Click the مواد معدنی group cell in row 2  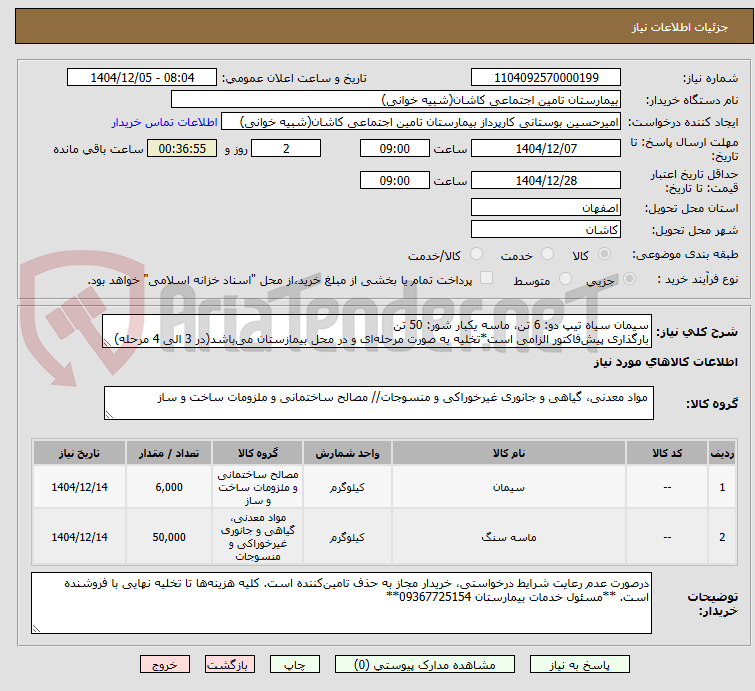coord(258,537)
